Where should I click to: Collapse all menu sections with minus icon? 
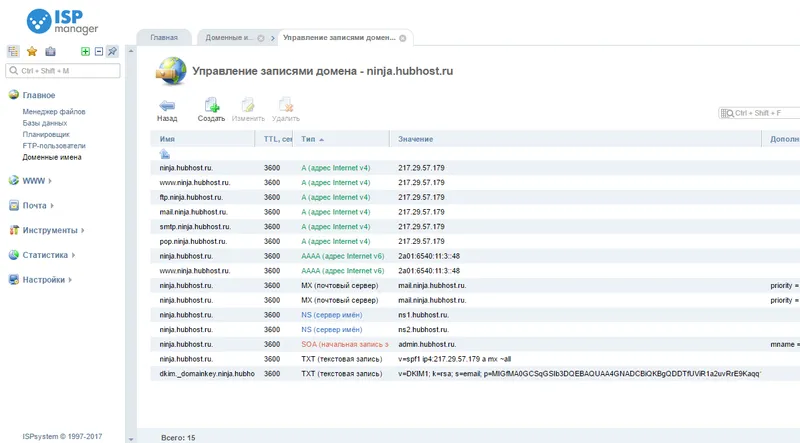98,52
